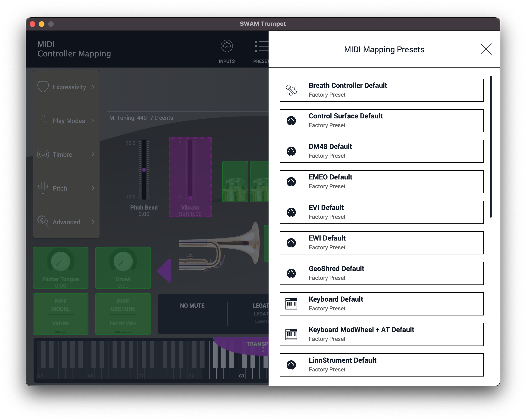Choose Keyboard ModWheel + AT Default preset
The image size is (526, 420).
click(382, 334)
